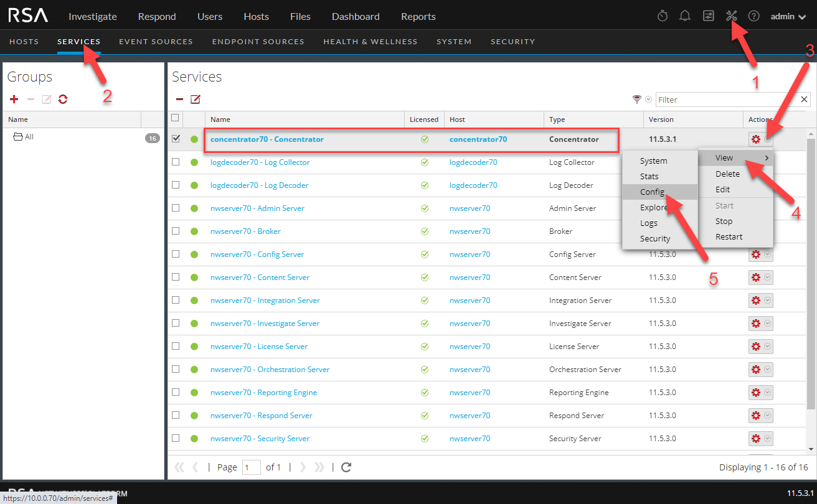Viewport: 817px width, 504px height.
Task: Open the admin user dropdown
Action: pos(788,16)
